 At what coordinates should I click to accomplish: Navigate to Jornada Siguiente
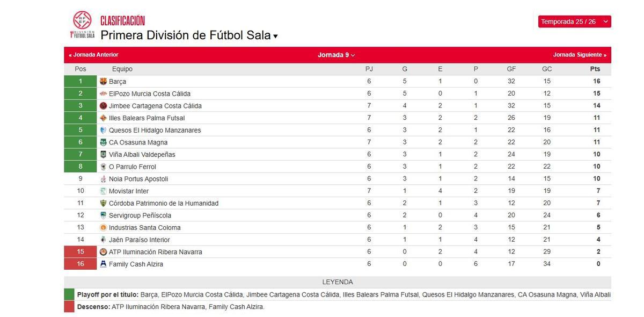click(x=580, y=54)
